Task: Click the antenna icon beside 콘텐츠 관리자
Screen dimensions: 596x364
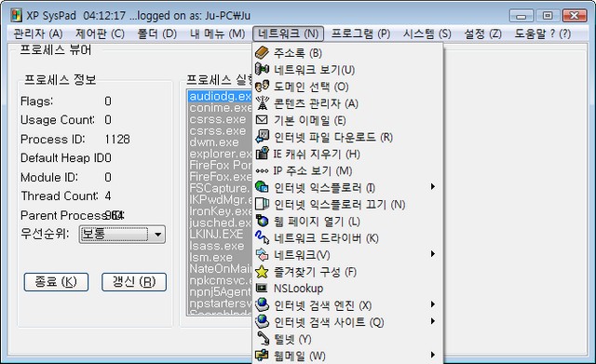Action: [x=262, y=103]
